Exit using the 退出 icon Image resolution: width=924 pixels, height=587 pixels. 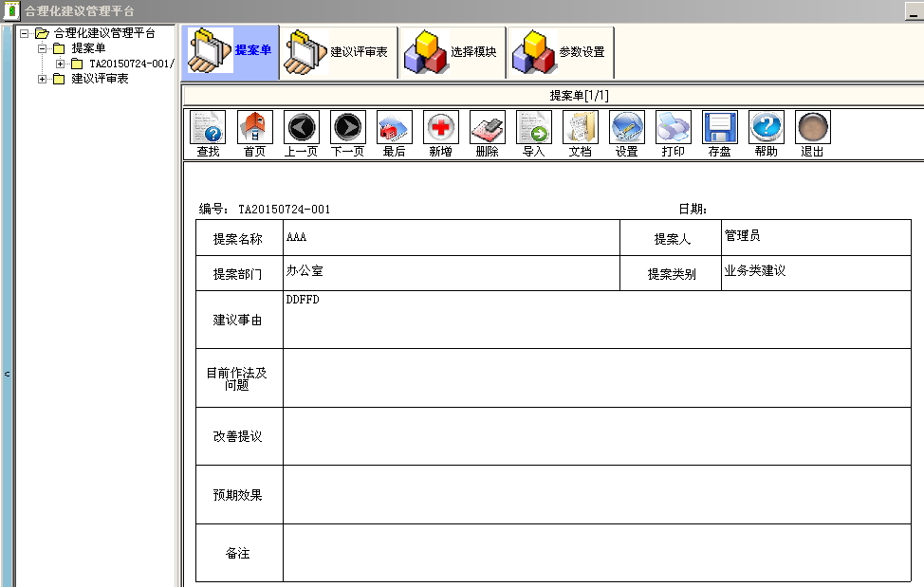(x=812, y=127)
